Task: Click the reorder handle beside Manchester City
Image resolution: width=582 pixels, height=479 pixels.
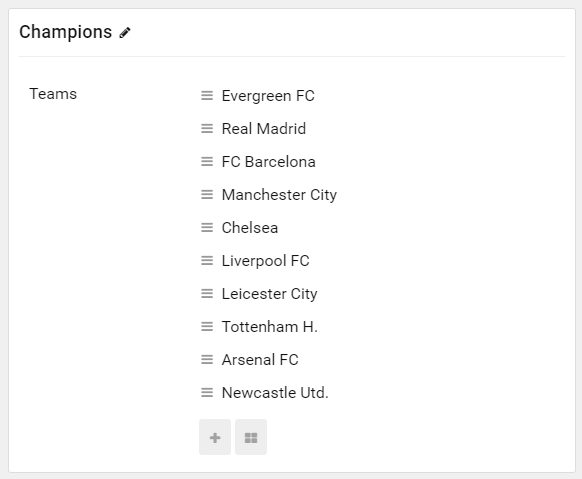Action: [207, 195]
